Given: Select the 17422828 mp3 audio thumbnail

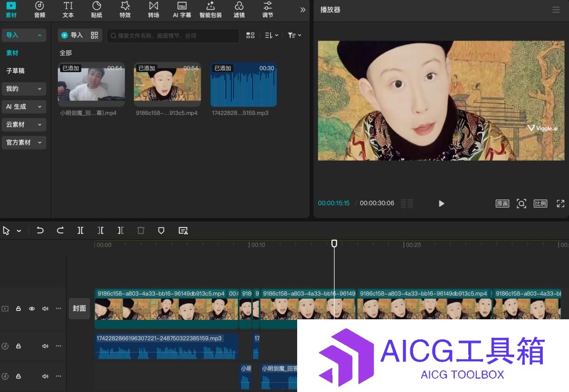Looking at the screenshot, I should click(243, 85).
